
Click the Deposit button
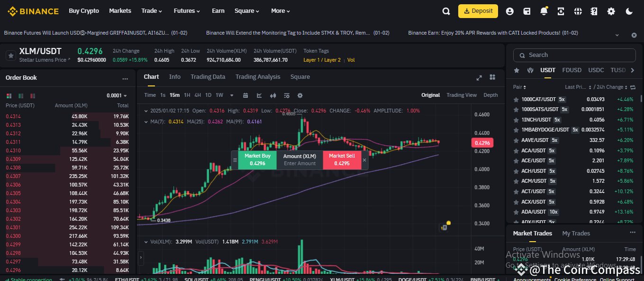[478, 11]
